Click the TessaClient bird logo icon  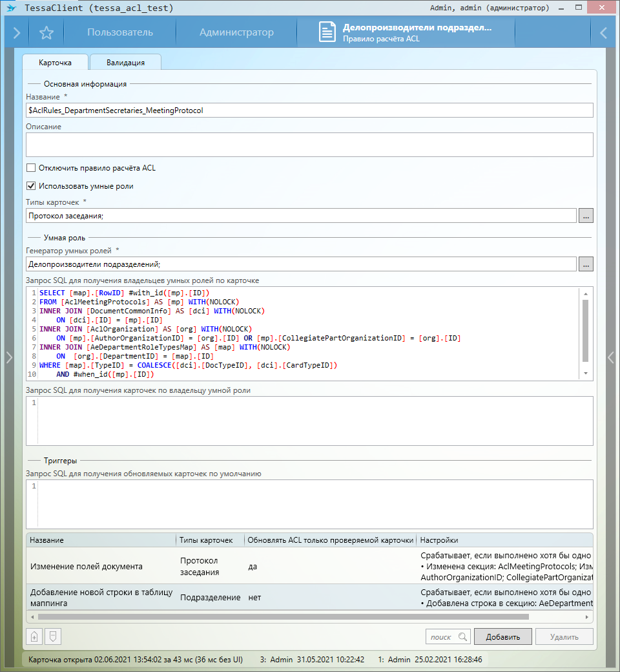(x=11, y=8)
